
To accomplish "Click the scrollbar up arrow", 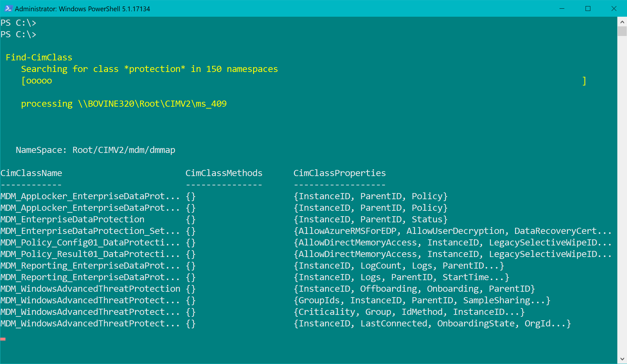I will click(x=622, y=22).
